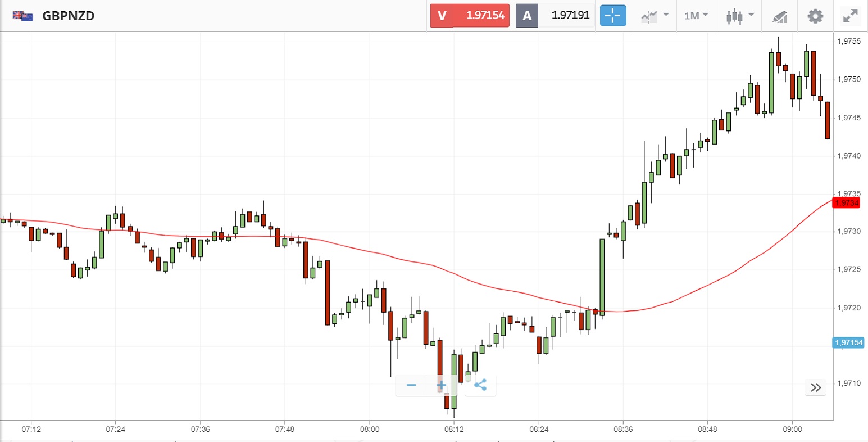
Task: Share the chart using the share icon
Action: click(x=480, y=385)
